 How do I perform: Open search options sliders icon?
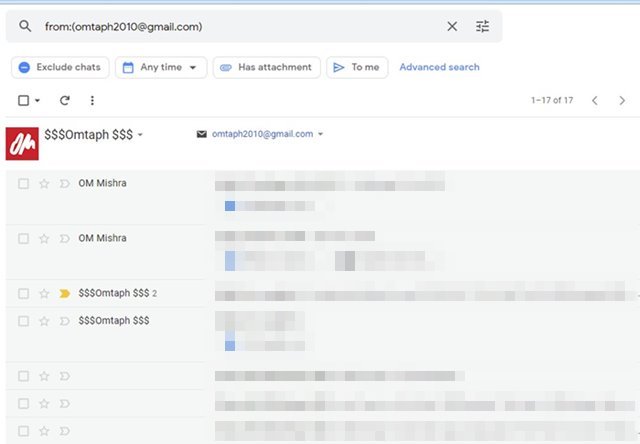click(482, 27)
